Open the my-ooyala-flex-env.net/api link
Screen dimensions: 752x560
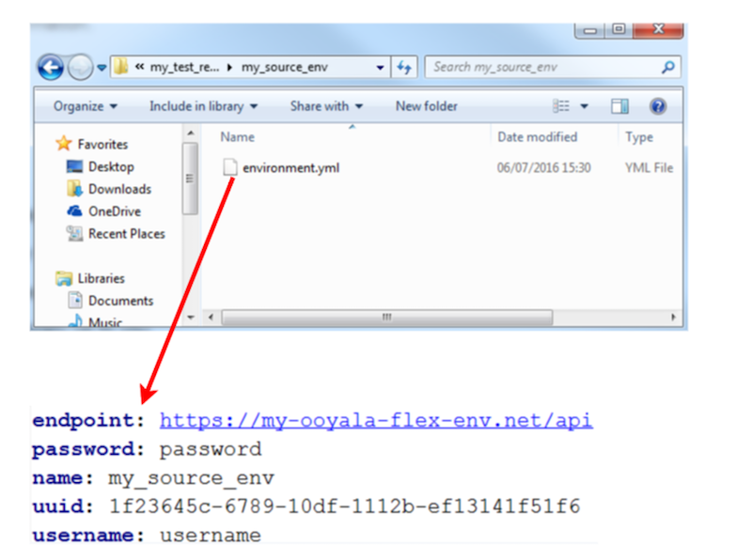(x=375, y=420)
